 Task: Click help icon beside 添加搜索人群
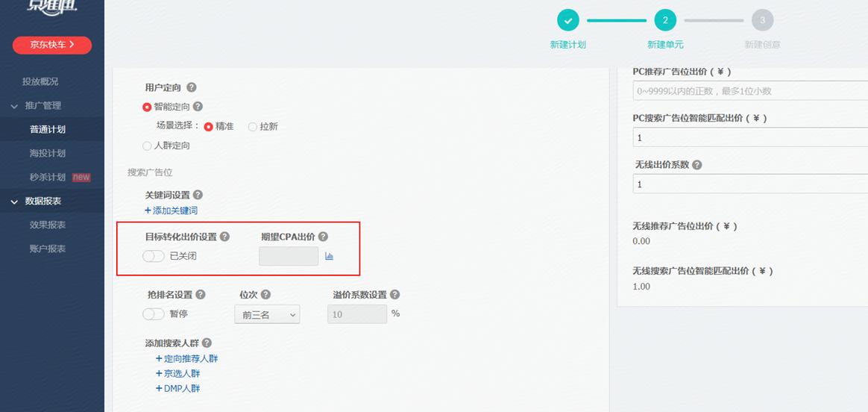point(207,343)
